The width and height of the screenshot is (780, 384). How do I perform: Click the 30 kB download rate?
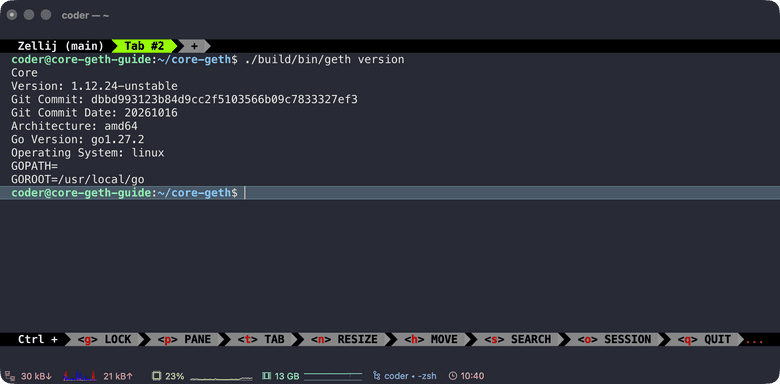[36, 376]
